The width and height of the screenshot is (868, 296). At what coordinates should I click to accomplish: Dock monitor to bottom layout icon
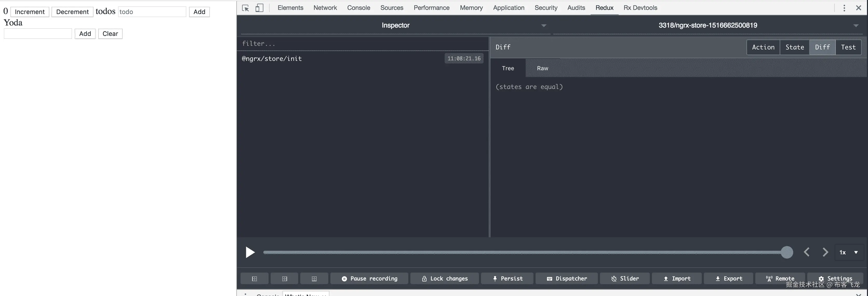[314, 279]
